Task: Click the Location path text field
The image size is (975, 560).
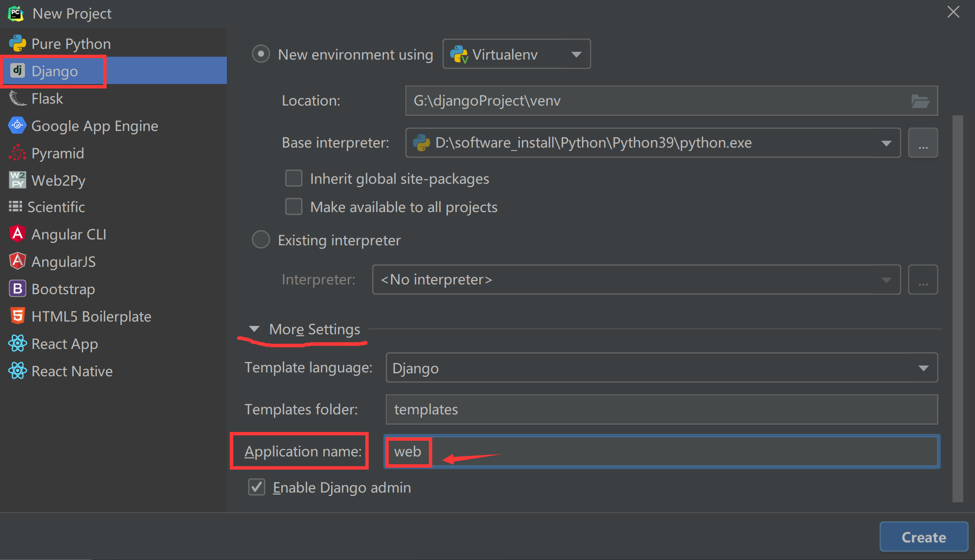Action: coord(671,101)
